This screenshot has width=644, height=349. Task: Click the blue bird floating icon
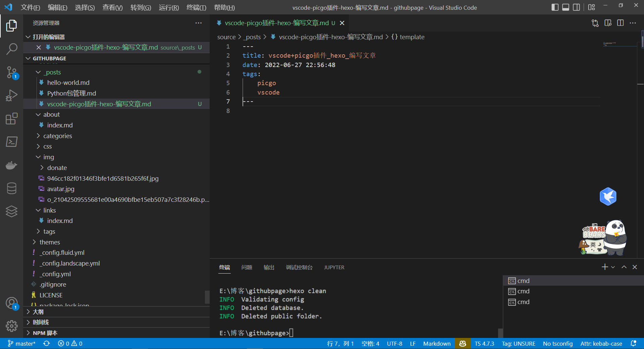(608, 196)
